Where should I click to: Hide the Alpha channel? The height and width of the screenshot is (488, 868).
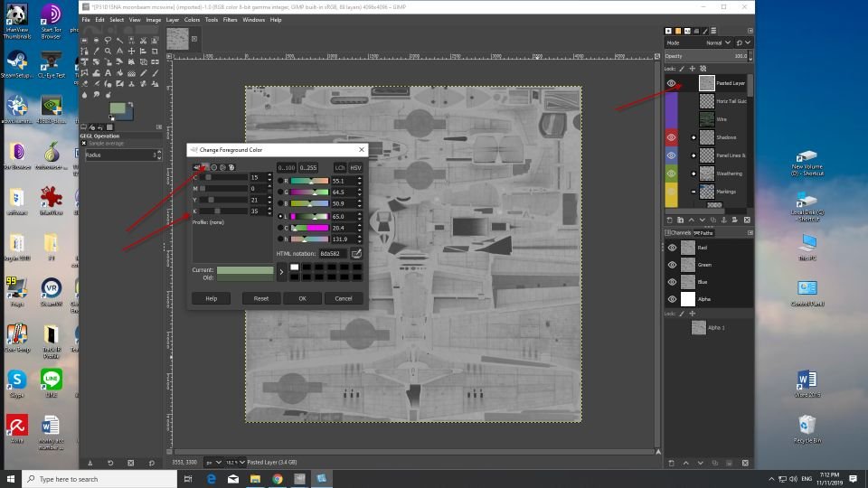coord(672,299)
